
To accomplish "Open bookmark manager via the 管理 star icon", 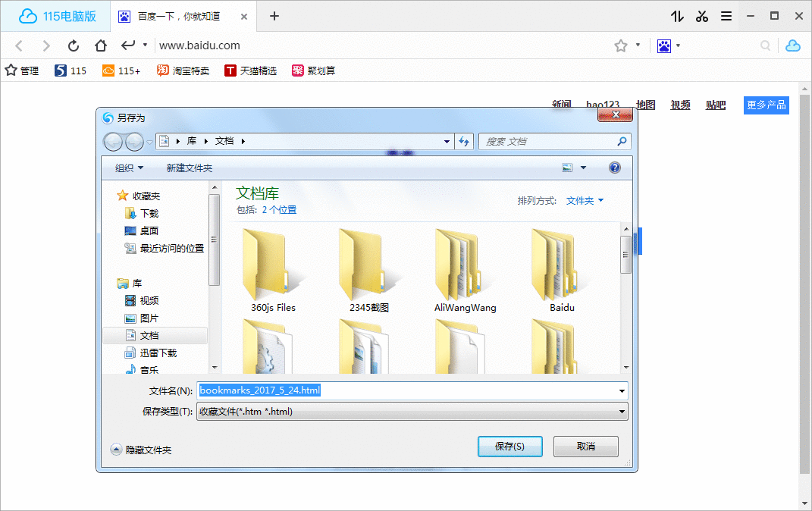I will point(23,71).
